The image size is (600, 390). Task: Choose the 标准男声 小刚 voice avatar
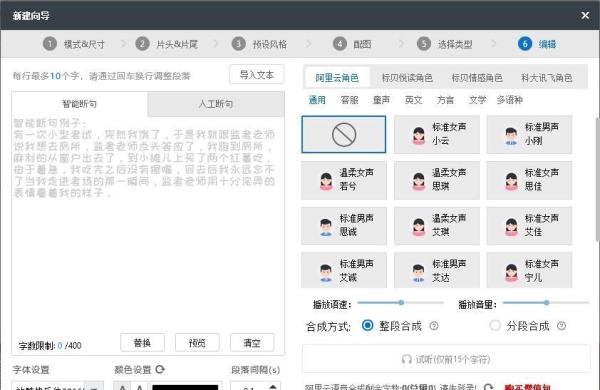coord(511,136)
